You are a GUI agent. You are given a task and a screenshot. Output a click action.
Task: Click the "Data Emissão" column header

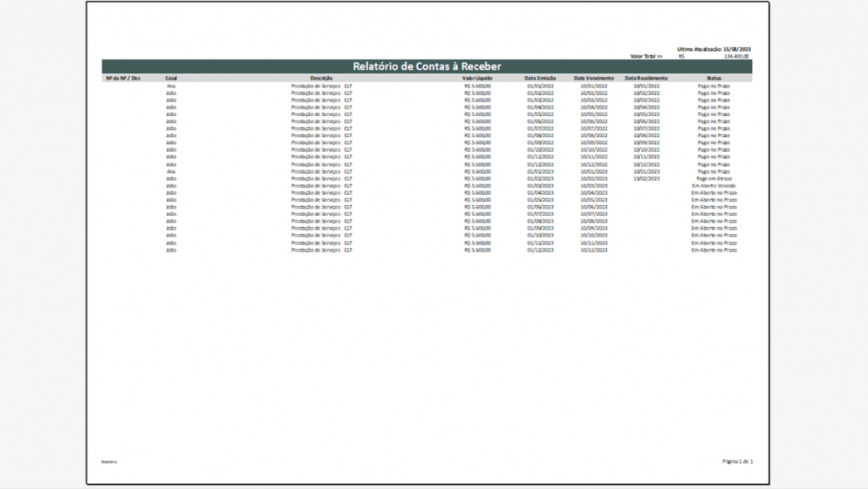[x=540, y=79]
